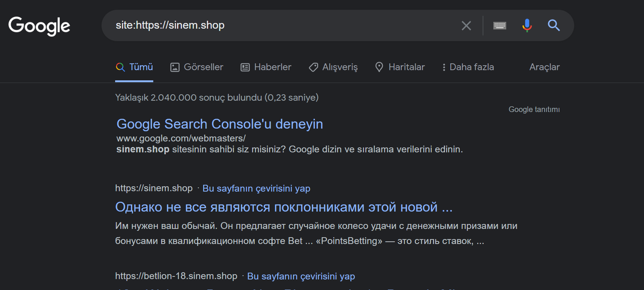Open the Haberler tab
Screen dimensions: 644x290
point(266,67)
